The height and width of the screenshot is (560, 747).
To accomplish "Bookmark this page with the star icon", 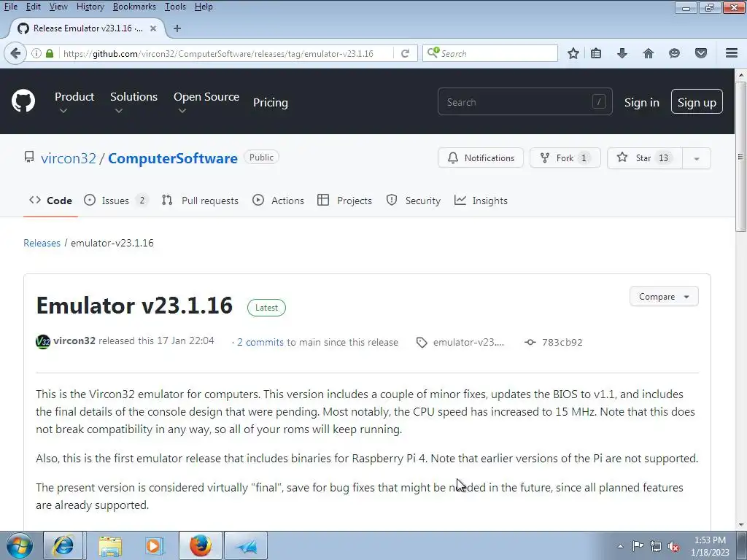I will tap(573, 53).
